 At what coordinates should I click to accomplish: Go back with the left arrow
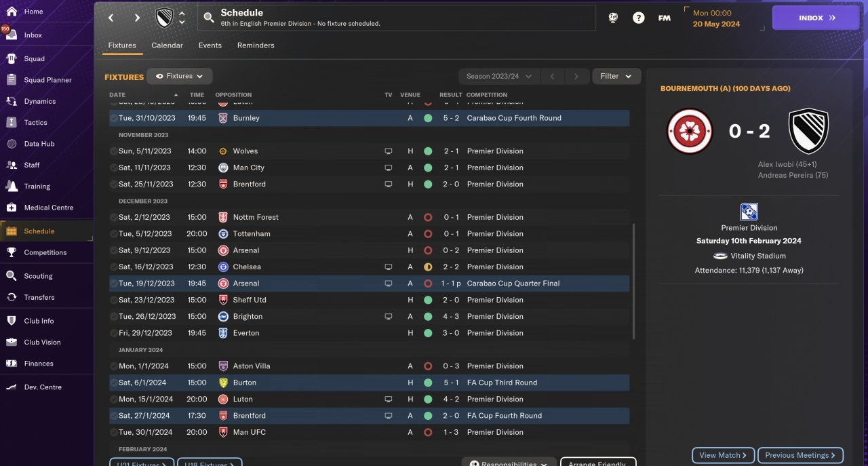tap(111, 18)
